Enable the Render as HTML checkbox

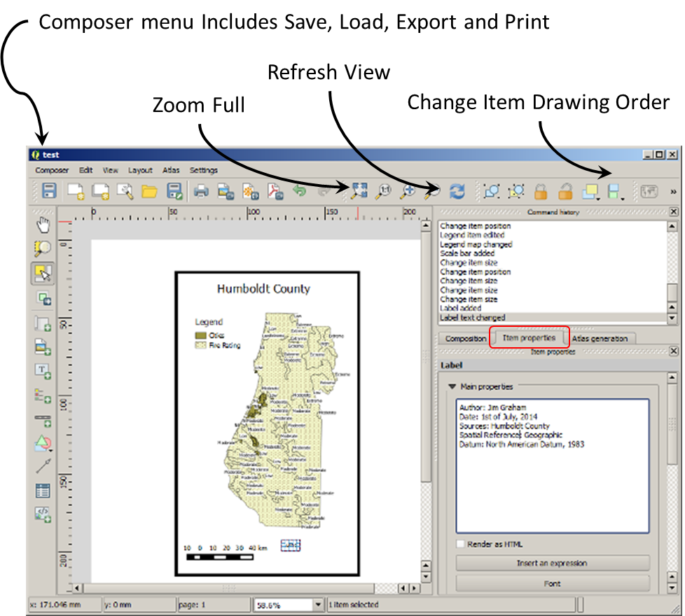pos(461,544)
